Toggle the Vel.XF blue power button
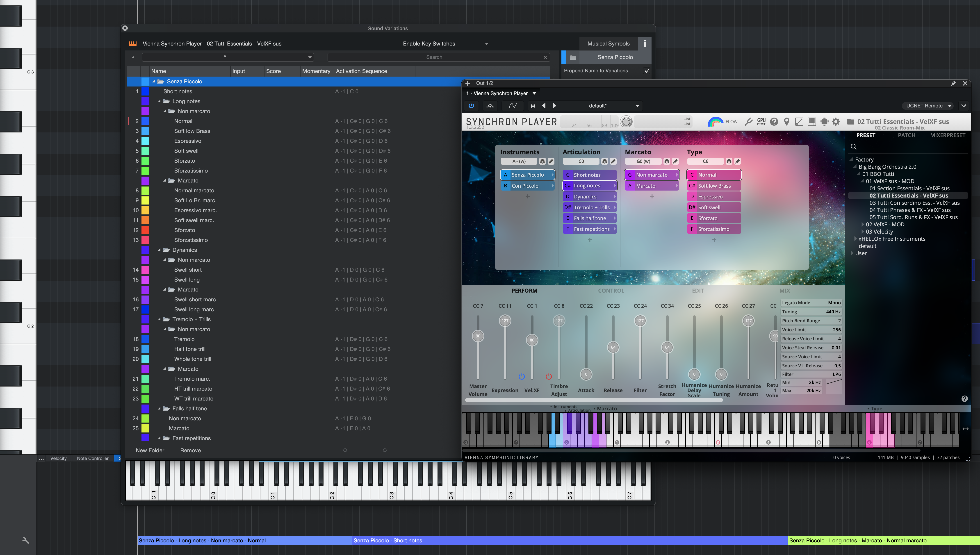Screen dimensions: 980x555 click(x=522, y=377)
